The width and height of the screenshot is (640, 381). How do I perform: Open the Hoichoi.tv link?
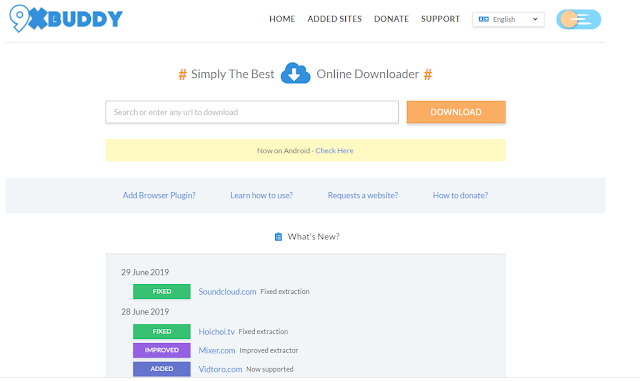216,332
